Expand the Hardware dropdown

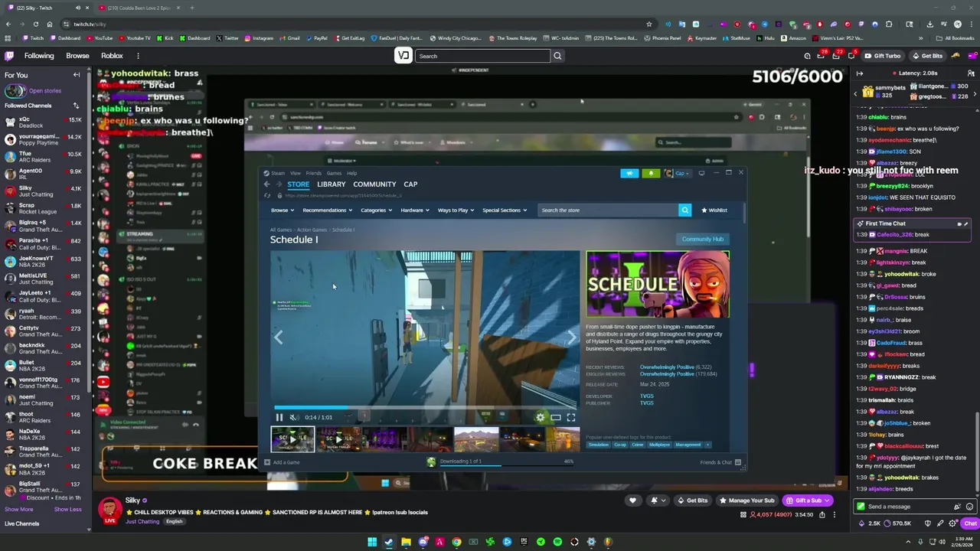click(414, 210)
